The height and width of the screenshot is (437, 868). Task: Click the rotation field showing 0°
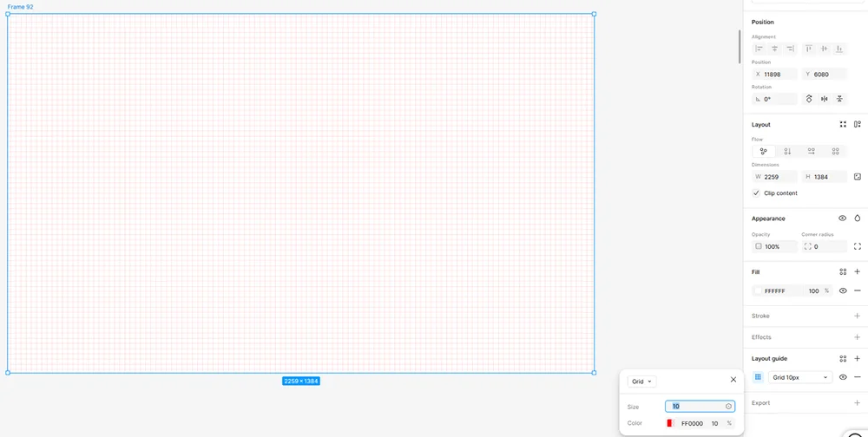coord(774,99)
